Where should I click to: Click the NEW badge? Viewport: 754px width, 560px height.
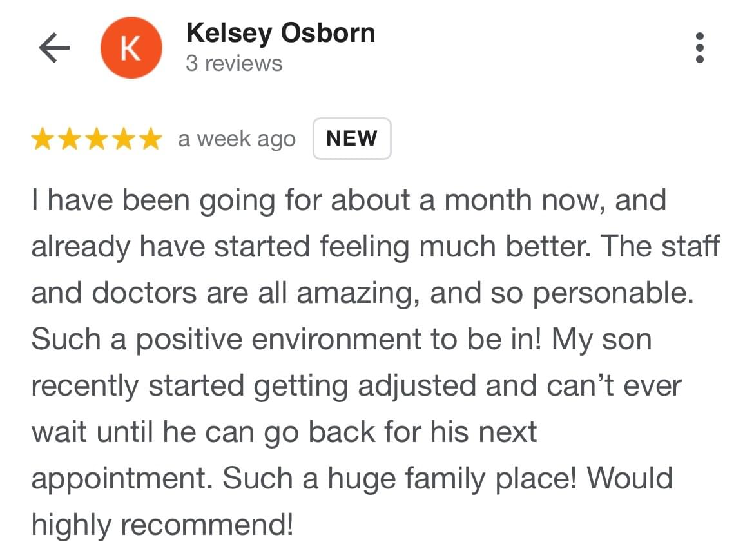point(352,139)
